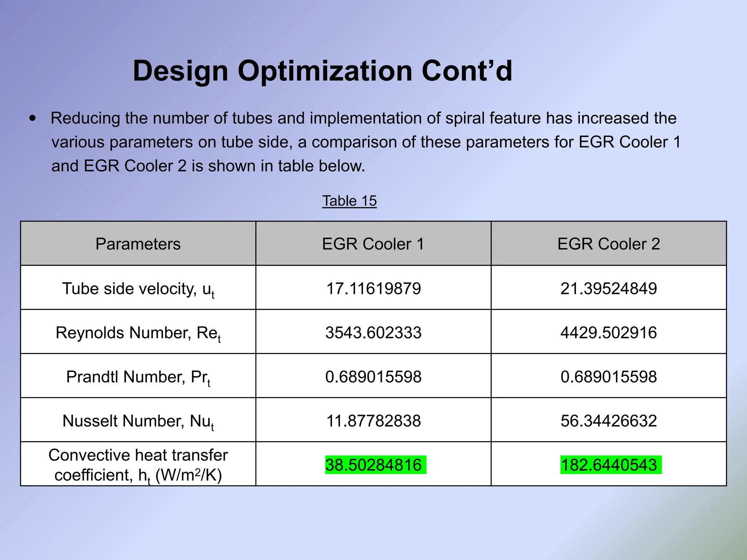Image resolution: width=747 pixels, height=560 pixels.
Task: Click value 11.87782838
Action: pyautogui.click(x=373, y=421)
